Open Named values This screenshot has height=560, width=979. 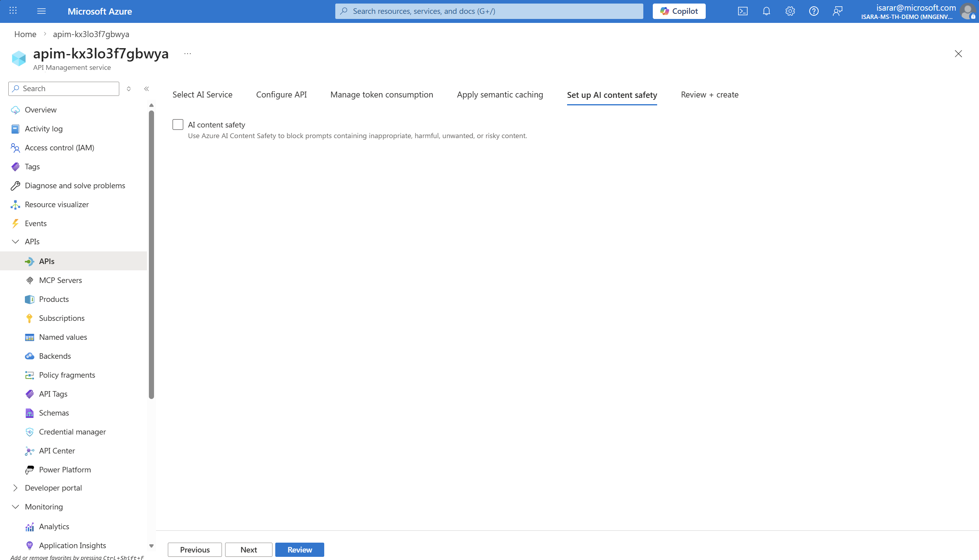point(63,337)
